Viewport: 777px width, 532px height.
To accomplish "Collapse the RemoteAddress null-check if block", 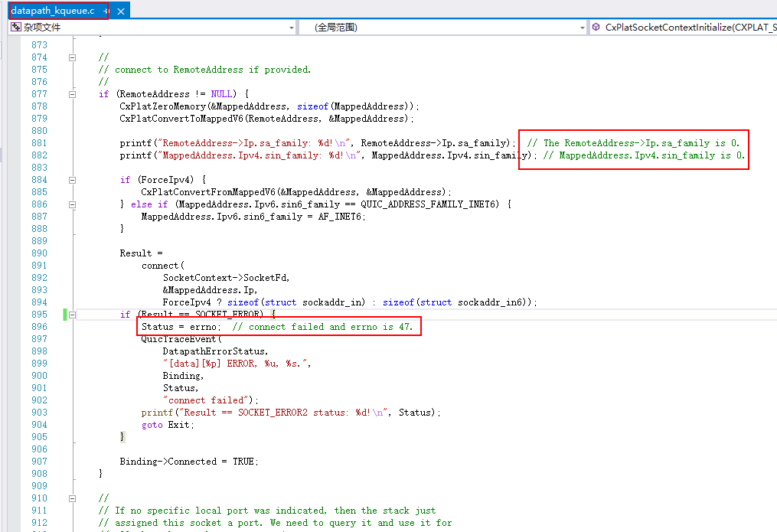I will tap(72, 93).
